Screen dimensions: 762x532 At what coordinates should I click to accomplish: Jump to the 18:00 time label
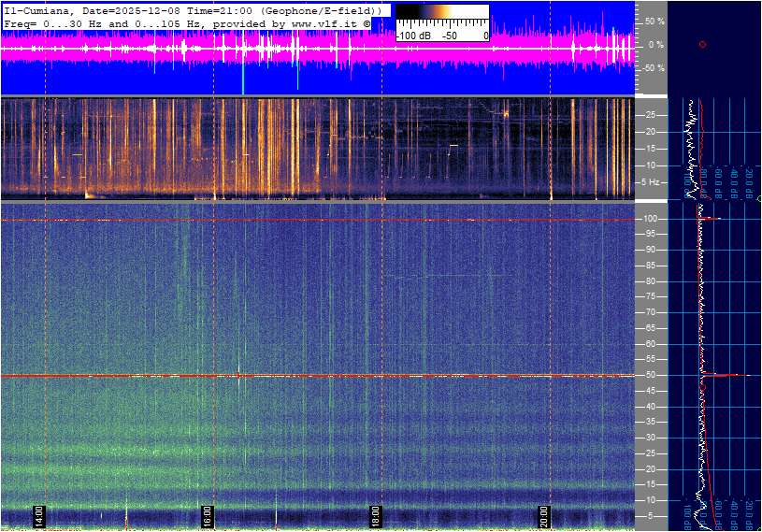[x=375, y=516]
